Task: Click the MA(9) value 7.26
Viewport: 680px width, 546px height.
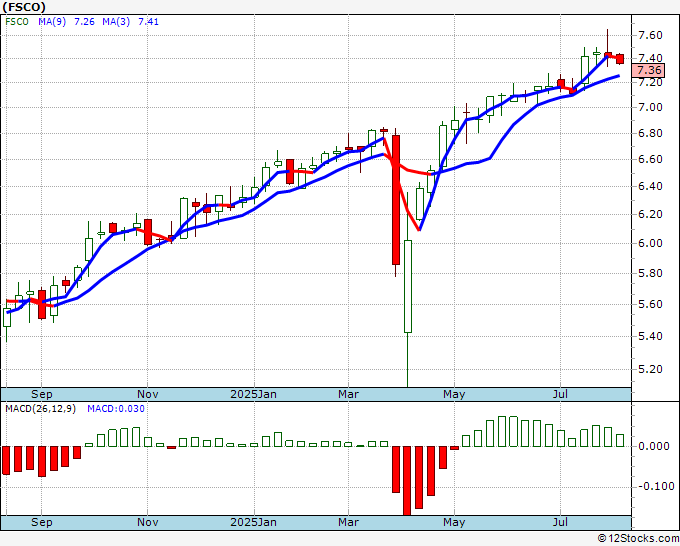Action: coord(84,21)
